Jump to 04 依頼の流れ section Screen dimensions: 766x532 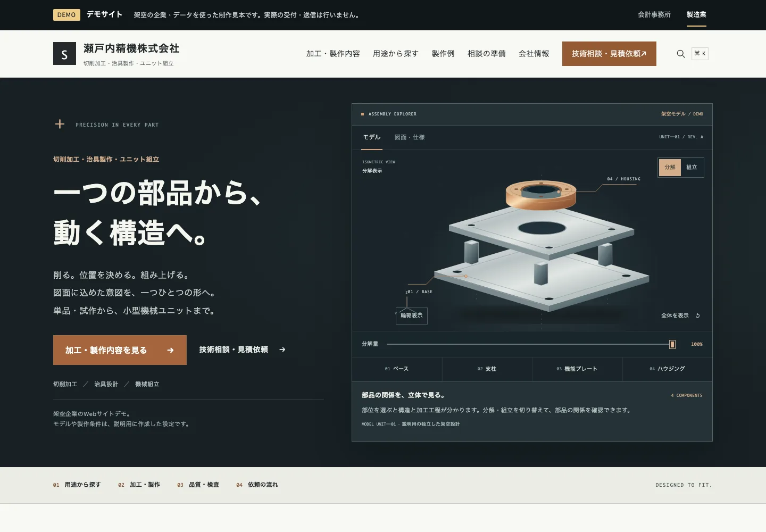pos(257,485)
